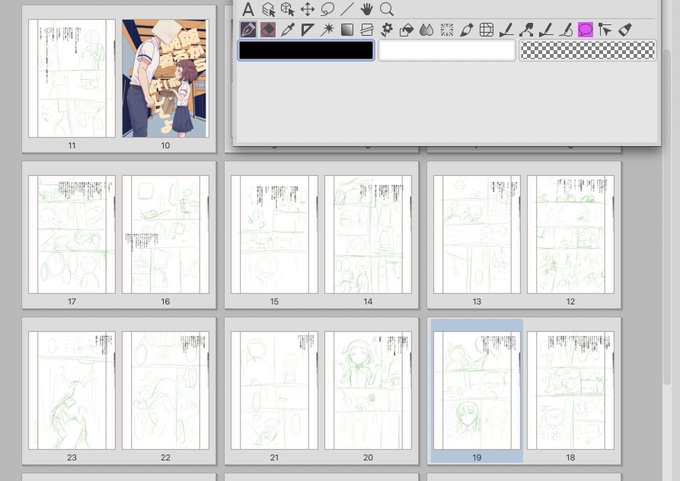Select page 12 thumbnail
This screenshot has height=481, width=680.
(570, 234)
